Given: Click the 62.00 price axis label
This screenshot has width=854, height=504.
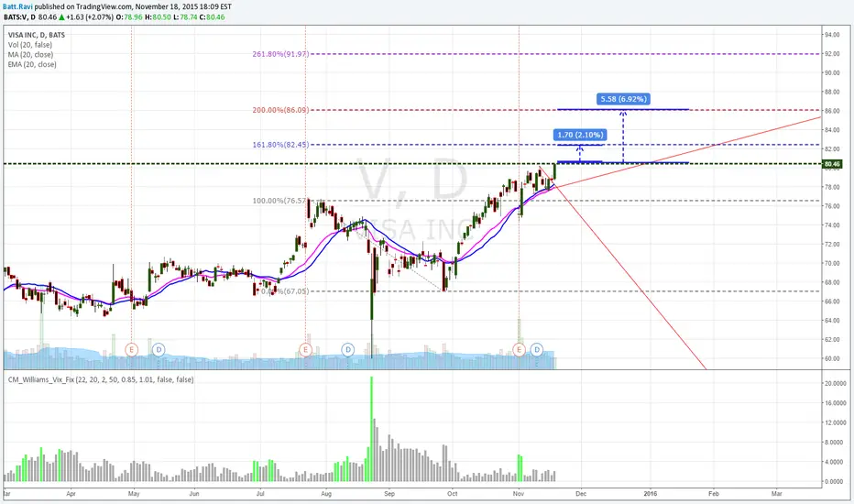Looking at the screenshot, I should 832,340.
